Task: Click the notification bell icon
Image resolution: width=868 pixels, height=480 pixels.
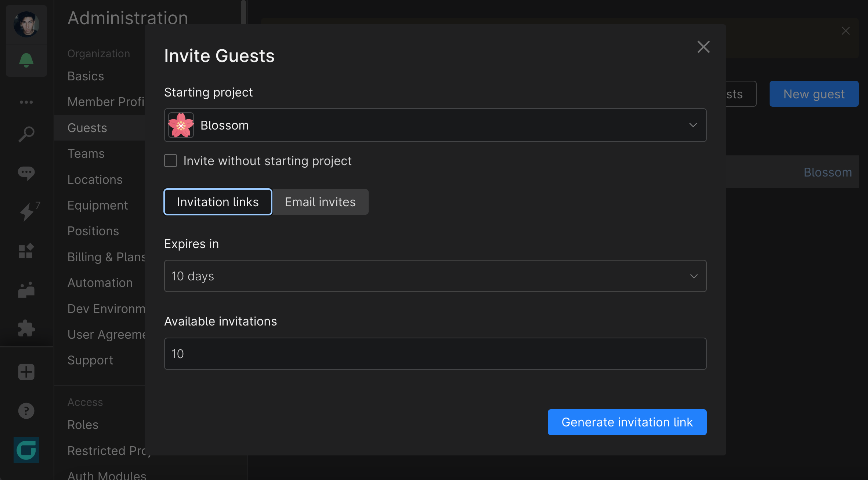Action: [x=26, y=60]
